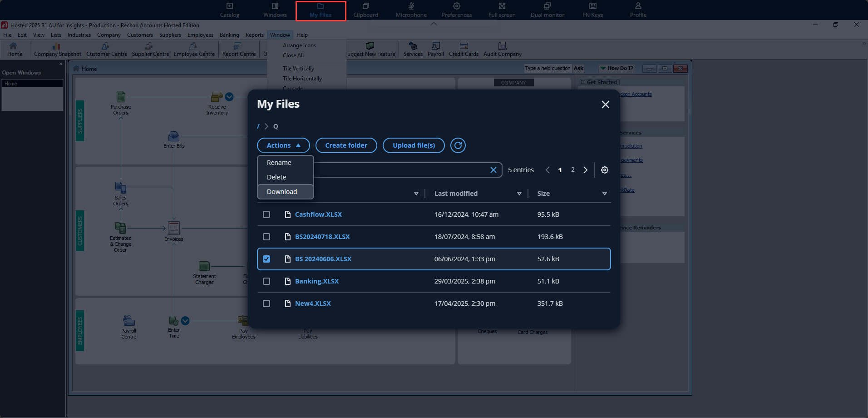868x418 pixels.
Task: Click the refresh icon in My Files
Action: 458,145
